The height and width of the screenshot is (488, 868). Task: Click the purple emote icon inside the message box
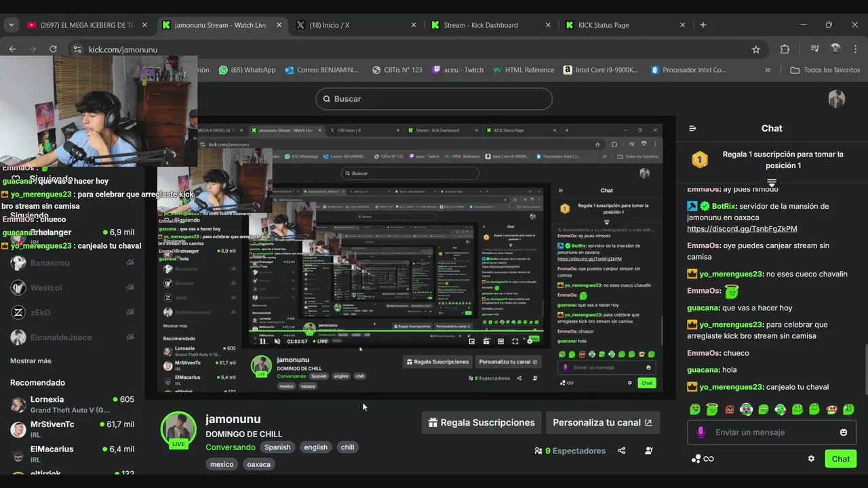701,432
